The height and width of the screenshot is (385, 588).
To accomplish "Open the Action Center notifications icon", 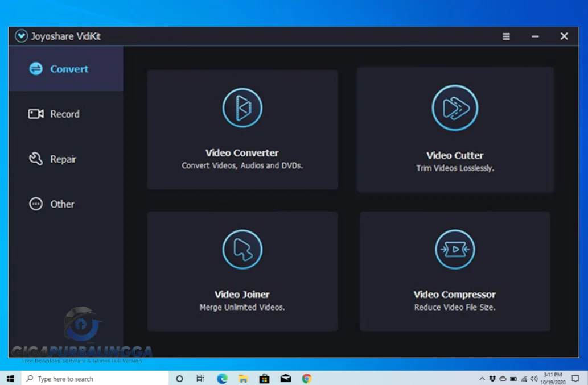I will 575,379.
